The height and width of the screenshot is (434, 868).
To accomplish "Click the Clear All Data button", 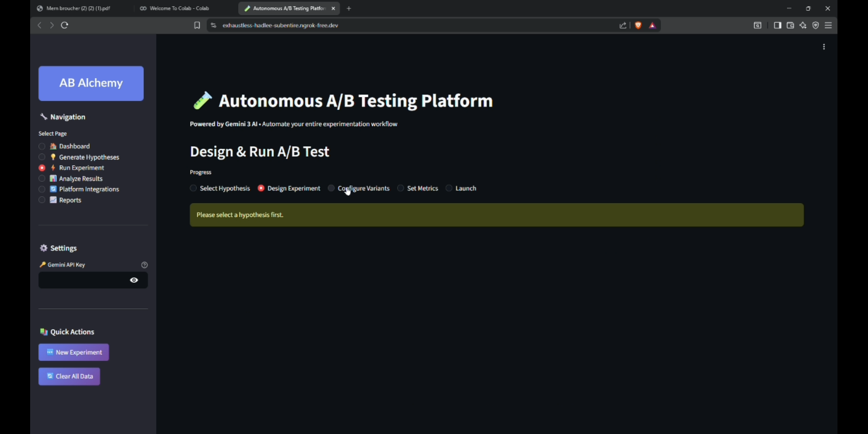I will [69, 377].
